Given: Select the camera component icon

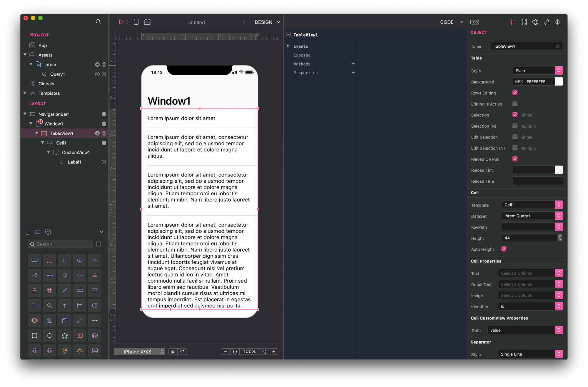Looking at the screenshot, I should pyautogui.click(x=50, y=321).
